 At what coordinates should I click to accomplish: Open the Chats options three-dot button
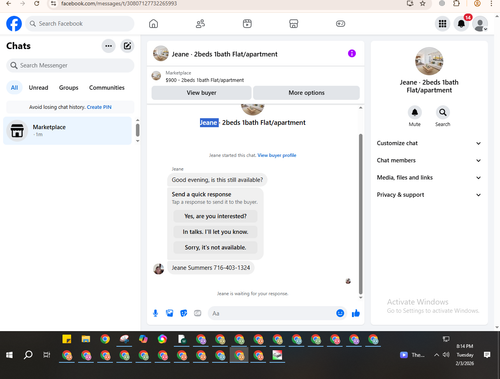point(109,46)
